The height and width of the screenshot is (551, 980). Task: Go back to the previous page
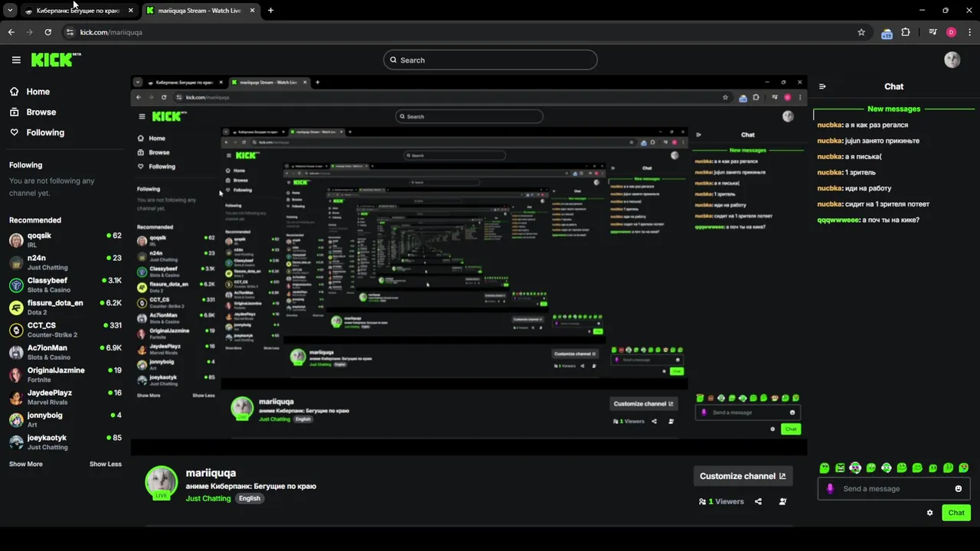point(11,32)
